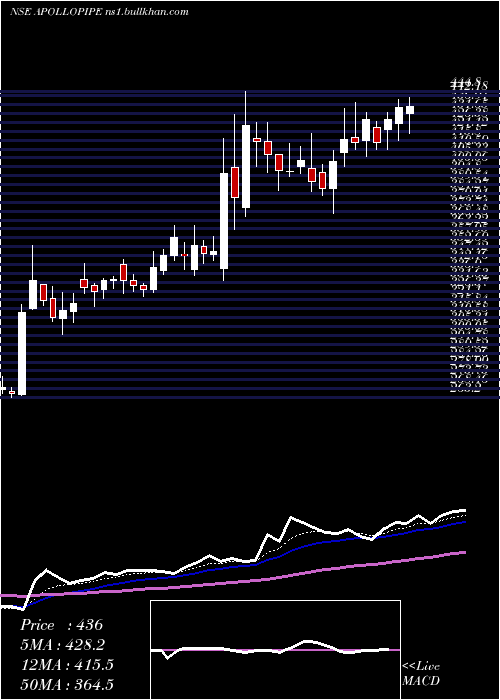Click the '12MA : 415.5' value

pyautogui.click(x=67, y=665)
